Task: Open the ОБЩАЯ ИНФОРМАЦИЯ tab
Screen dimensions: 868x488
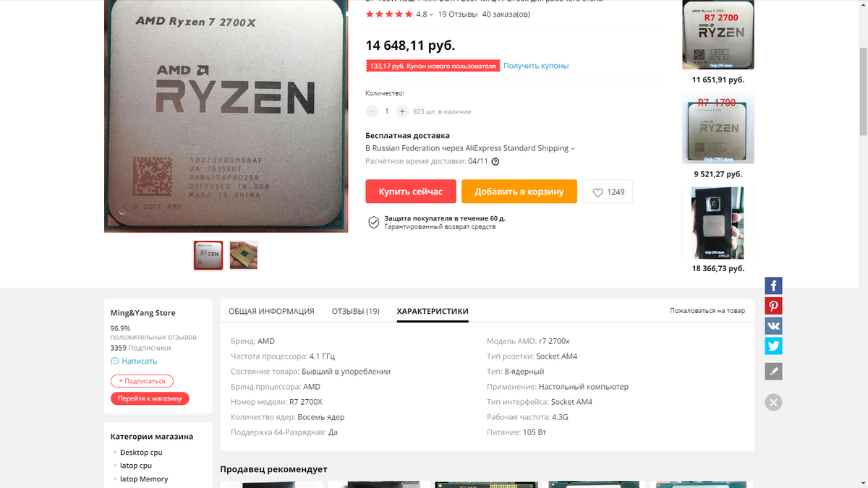Action: tap(271, 312)
